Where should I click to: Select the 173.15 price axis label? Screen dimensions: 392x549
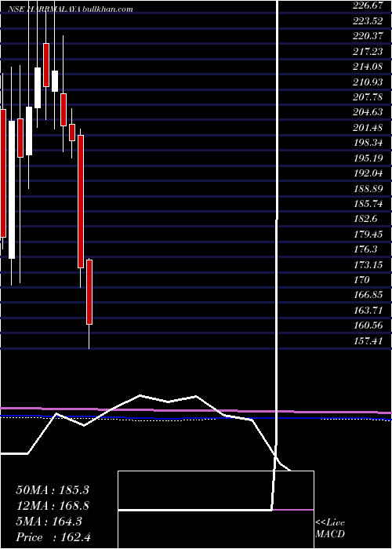[x=368, y=265]
